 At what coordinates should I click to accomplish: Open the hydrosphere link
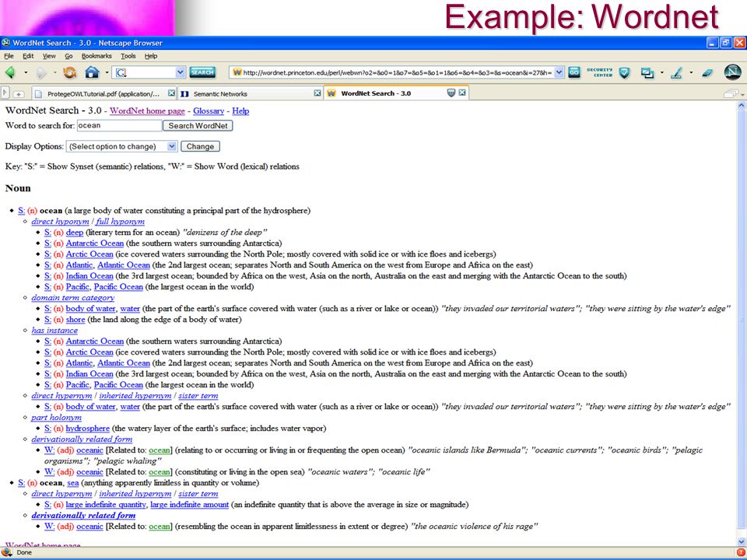tap(88, 429)
